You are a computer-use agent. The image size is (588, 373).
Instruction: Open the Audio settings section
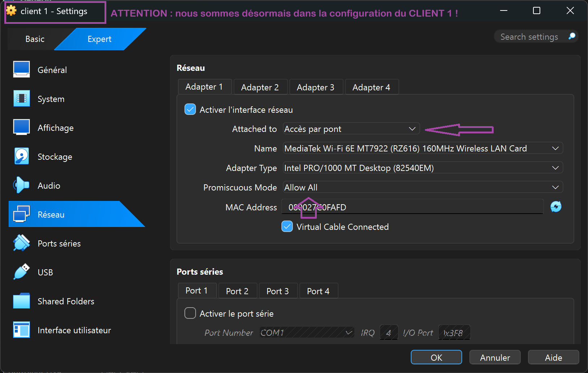(x=22, y=185)
